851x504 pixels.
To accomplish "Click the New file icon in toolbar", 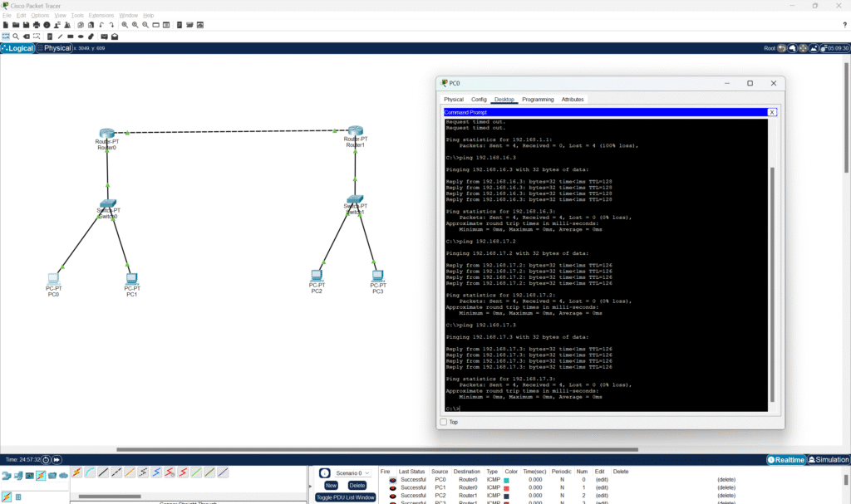I will coord(6,25).
